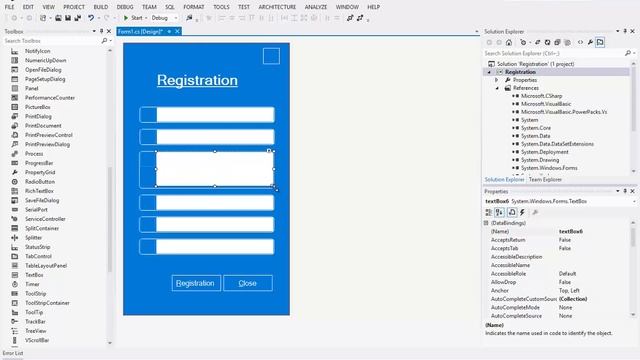
Task: Click the (Name) value textBox6
Action: tap(571, 231)
